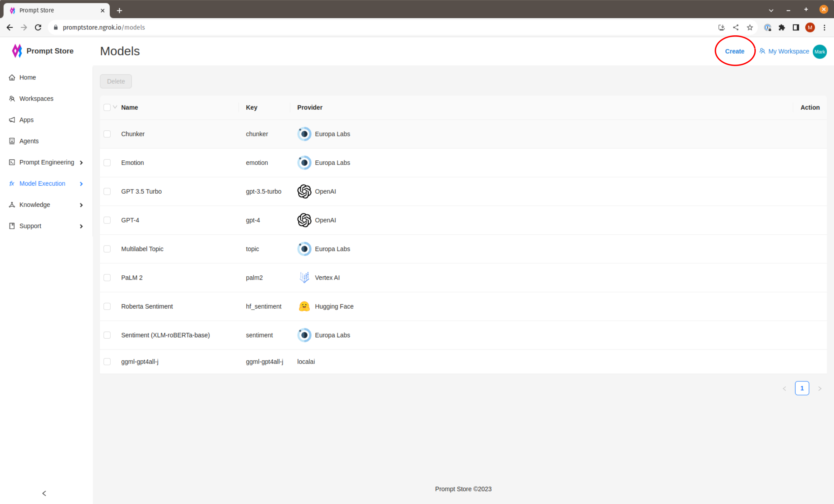
Task: Check the GPT-4 row checkbox
Action: point(107,220)
